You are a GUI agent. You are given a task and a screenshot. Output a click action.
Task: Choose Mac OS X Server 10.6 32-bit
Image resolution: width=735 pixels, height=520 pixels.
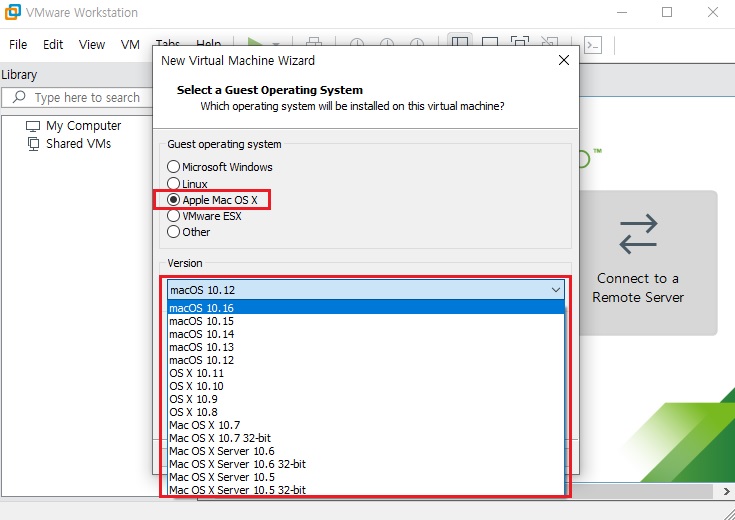366,464
